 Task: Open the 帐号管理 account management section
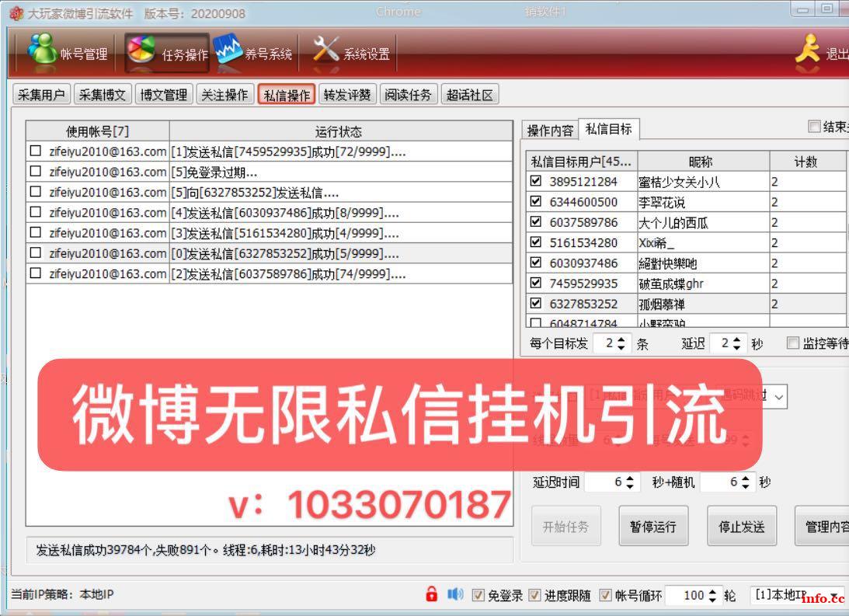point(67,53)
